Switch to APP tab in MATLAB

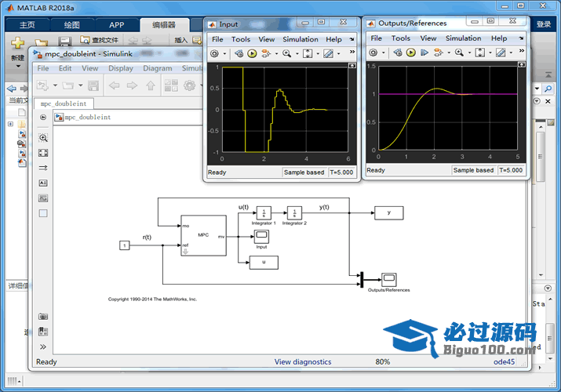[117, 25]
